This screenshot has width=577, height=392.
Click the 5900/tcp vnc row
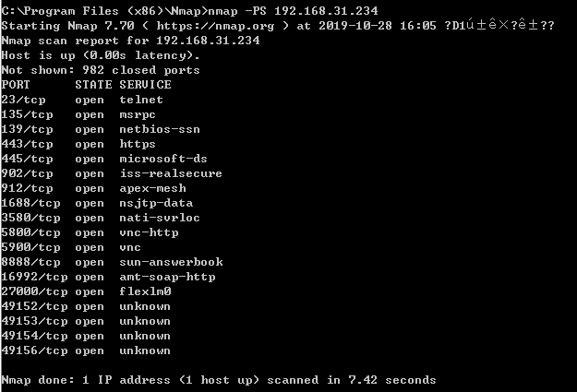pos(71,247)
